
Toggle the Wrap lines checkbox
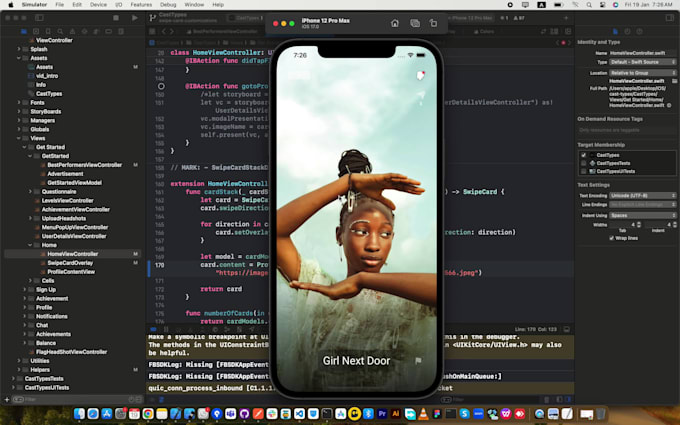click(611, 238)
